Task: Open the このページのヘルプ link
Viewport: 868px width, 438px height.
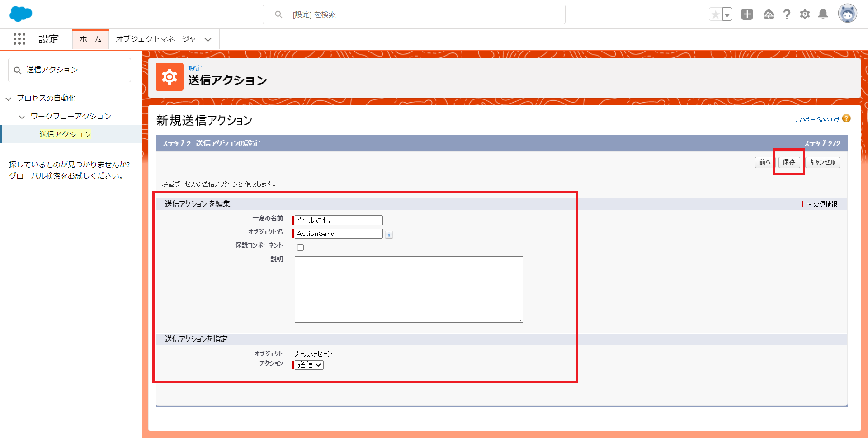Action: click(817, 120)
